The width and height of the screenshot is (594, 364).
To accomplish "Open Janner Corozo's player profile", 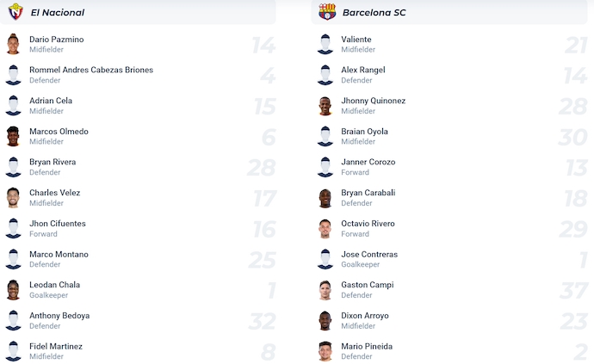I will coord(368,162).
